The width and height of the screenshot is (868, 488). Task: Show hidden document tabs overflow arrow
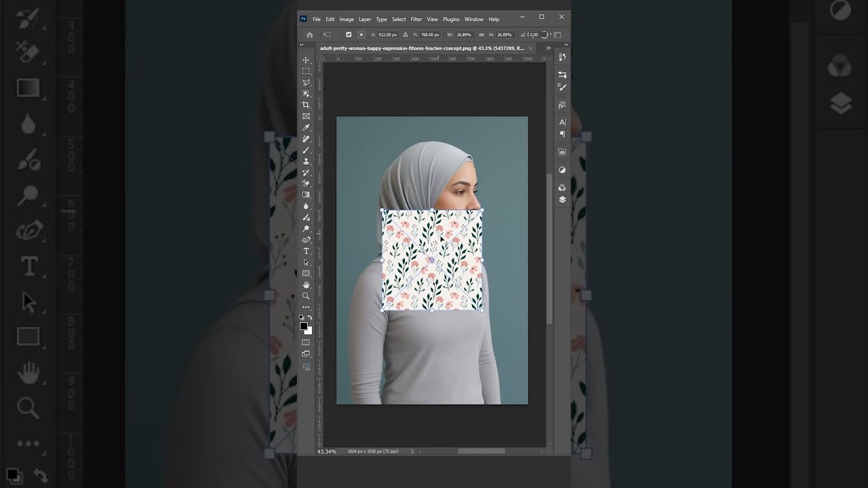point(548,48)
